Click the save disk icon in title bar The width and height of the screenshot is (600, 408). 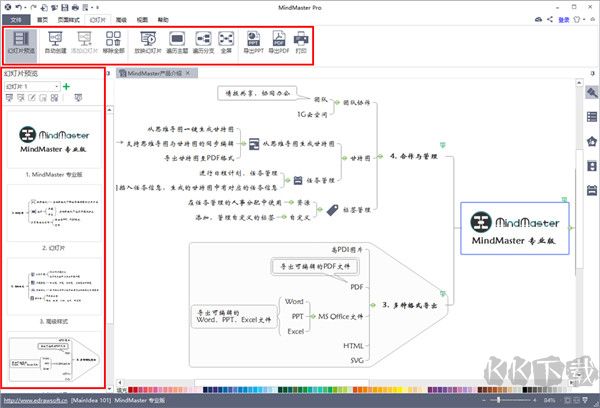[65, 7]
